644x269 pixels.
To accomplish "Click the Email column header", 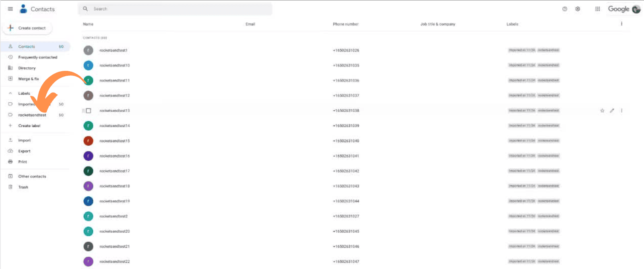I will tap(250, 24).
